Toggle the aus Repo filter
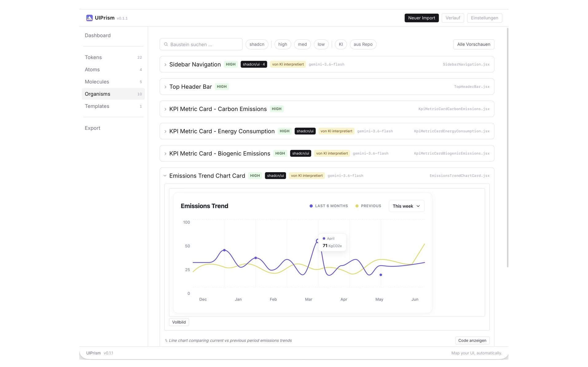The width and height of the screenshot is (588, 367). [x=363, y=44]
